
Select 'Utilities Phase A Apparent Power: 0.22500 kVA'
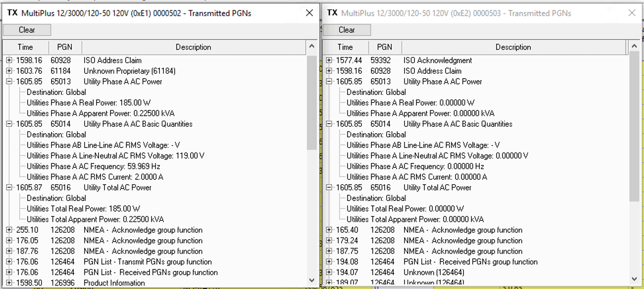pyautogui.click(x=101, y=113)
